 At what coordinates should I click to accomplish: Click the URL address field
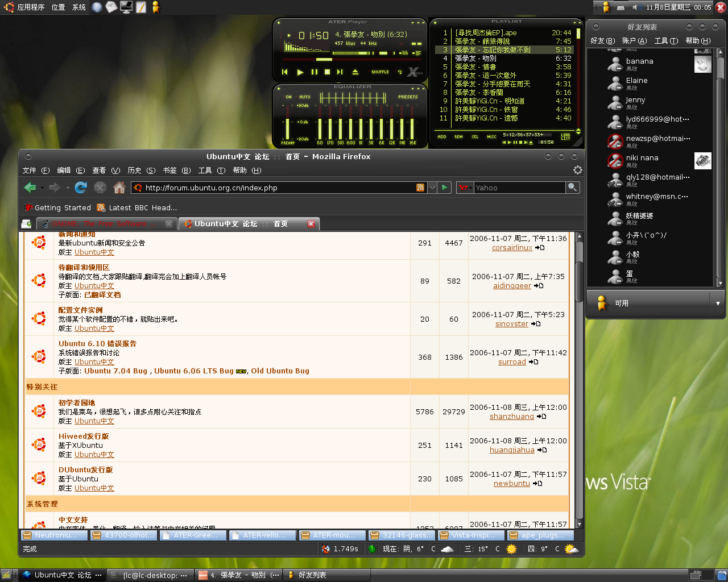(279, 188)
